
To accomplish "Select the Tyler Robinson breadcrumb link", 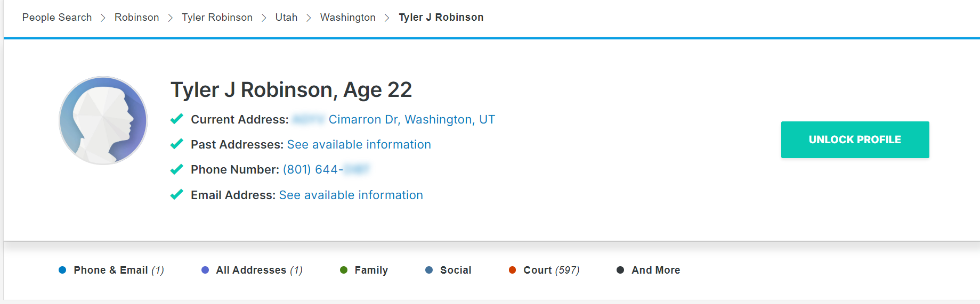I will (x=217, y=17).
